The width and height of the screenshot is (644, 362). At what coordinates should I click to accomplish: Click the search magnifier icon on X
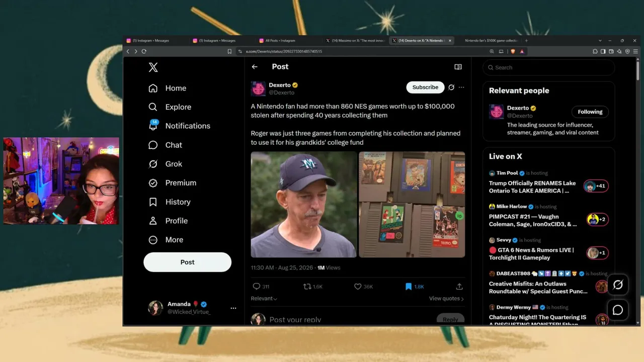[491, 67]
